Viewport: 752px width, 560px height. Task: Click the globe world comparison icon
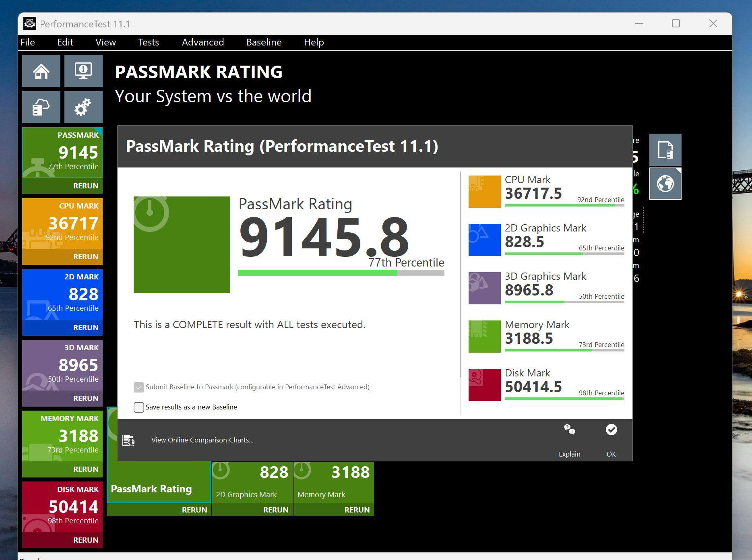point(665,184)
